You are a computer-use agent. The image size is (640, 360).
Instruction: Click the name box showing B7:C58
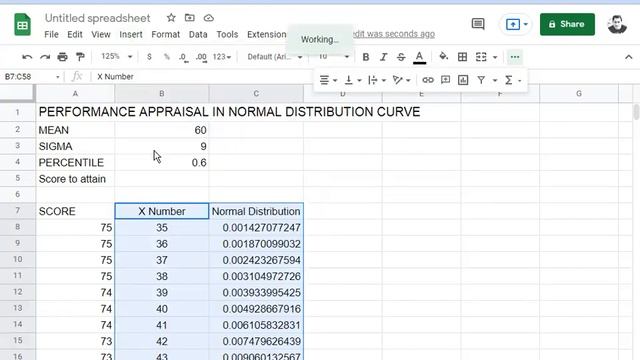tap(31, 77)
